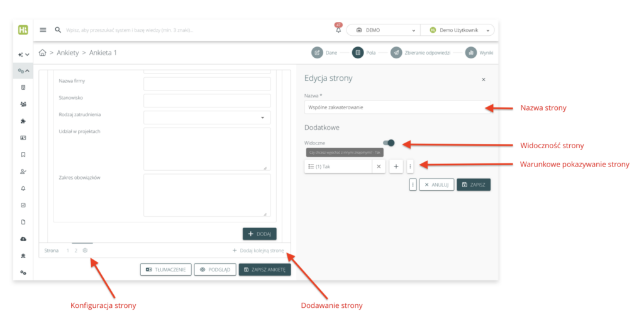Expand the DEMO organization dropdown
The height and width of the screenshot is (326, 644).
[382, 30]
